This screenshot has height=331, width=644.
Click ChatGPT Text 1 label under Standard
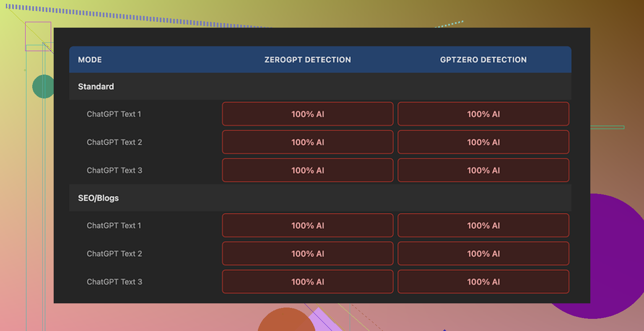tap(114, 114)
